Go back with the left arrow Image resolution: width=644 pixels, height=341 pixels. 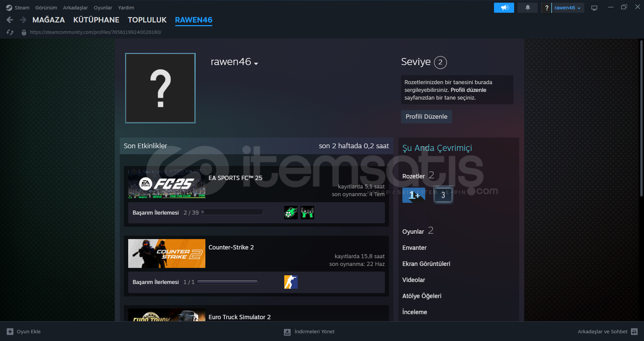click(10, 20)
